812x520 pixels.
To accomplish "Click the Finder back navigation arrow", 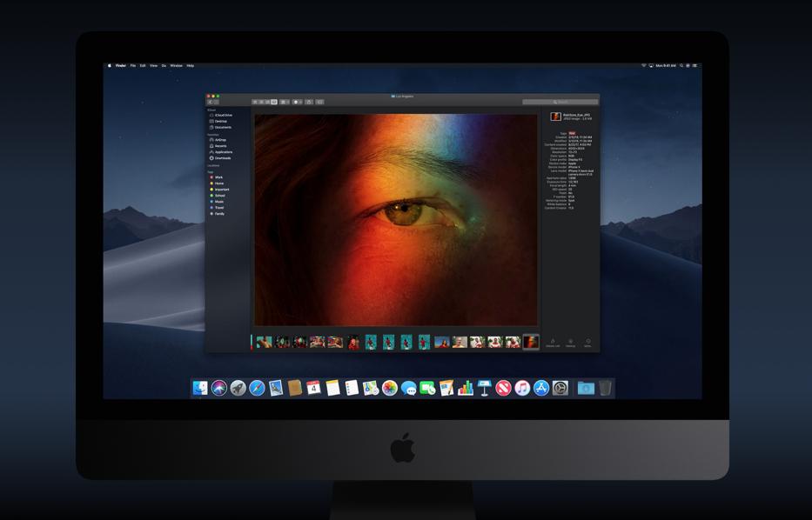I will (x=211, y=102).
